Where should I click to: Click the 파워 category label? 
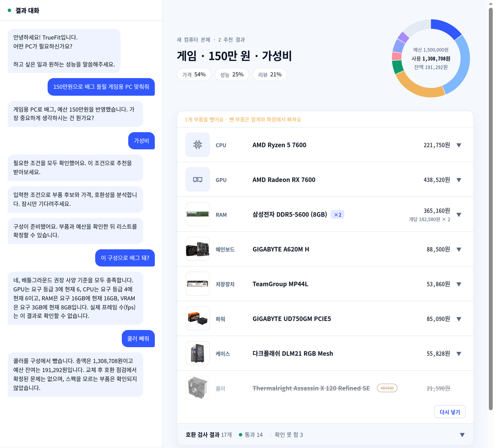(220, 319)
